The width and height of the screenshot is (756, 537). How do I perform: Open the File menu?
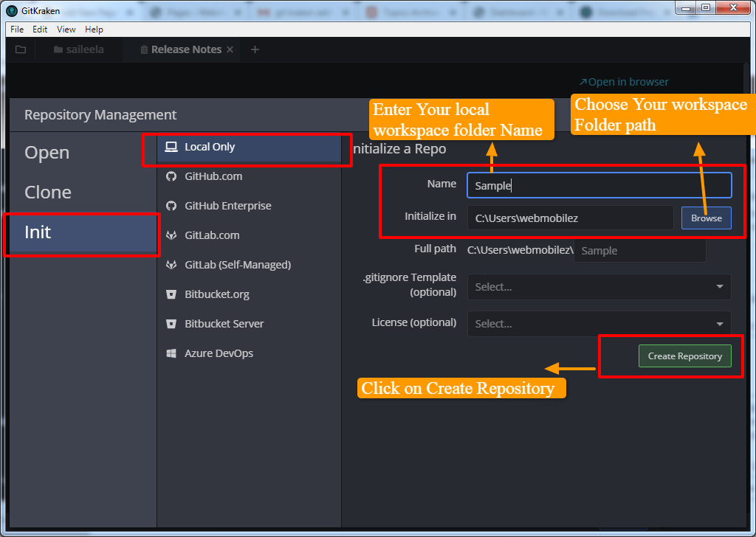(x=16, y=30)
